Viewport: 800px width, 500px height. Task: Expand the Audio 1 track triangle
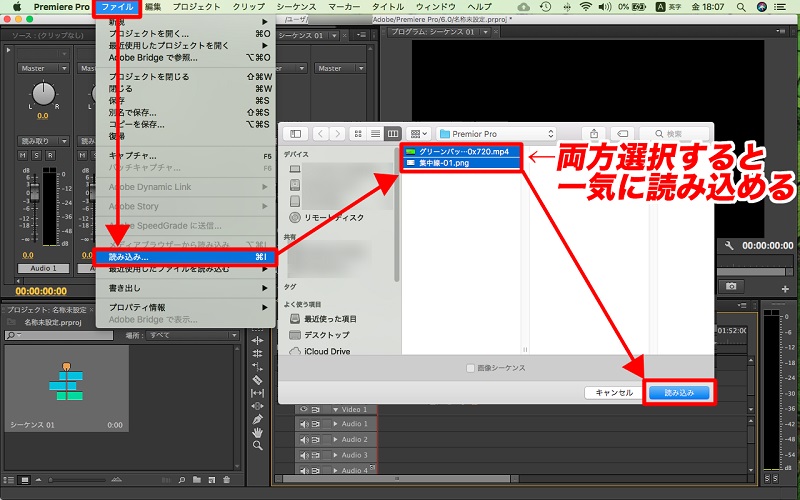tap(335, 424)
